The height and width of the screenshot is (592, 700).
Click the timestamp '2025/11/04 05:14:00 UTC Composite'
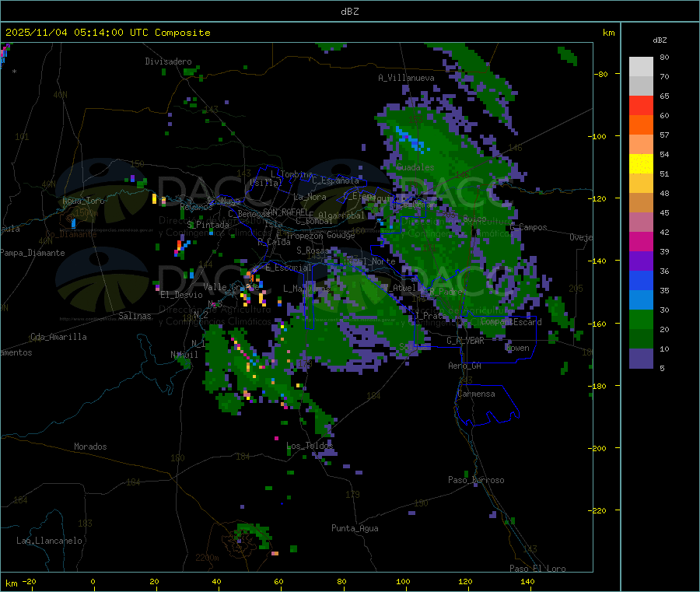click(107, 33)
